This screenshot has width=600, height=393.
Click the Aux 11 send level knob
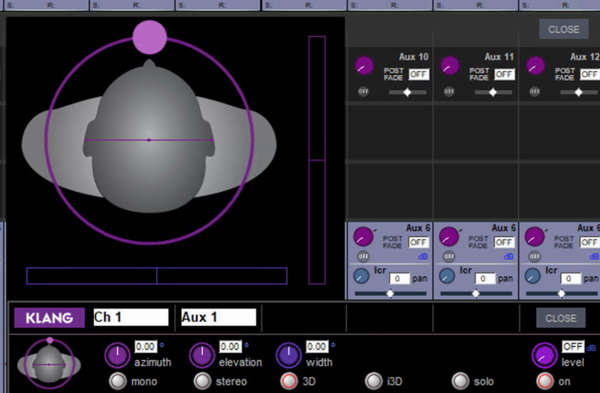pyautogui.click(x=450, y=66)
